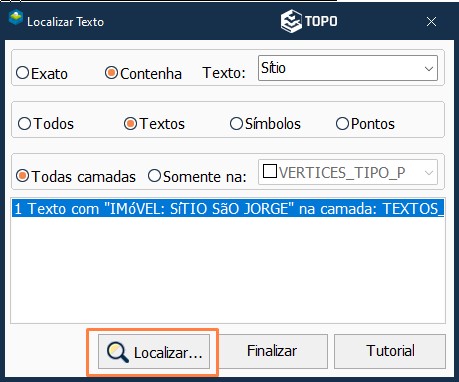
Task: Click the Finalizar button
Action: point(272,351)
